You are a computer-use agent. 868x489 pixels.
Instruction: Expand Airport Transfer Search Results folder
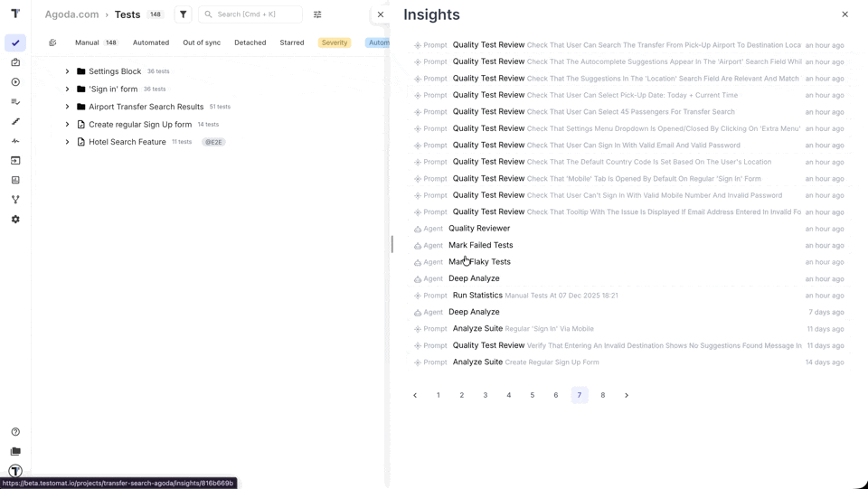[x=67, y=107]
